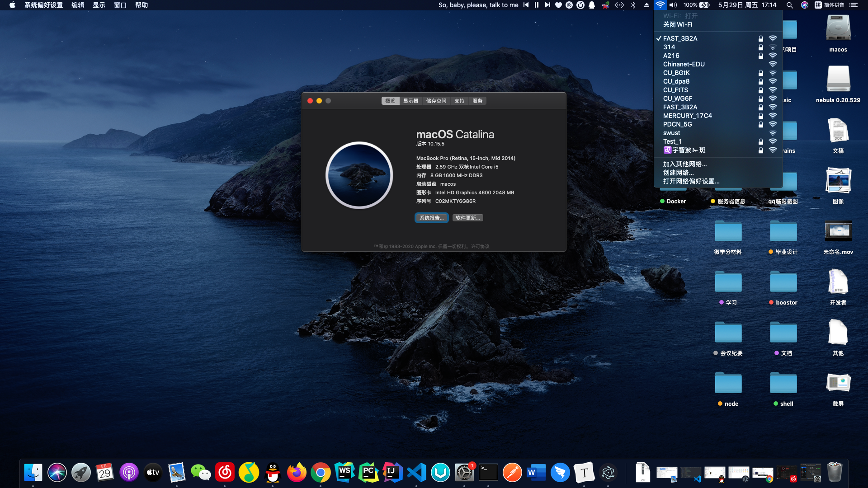
Task: Choose 打开网络偏好设置...
Action: [691, 181]
